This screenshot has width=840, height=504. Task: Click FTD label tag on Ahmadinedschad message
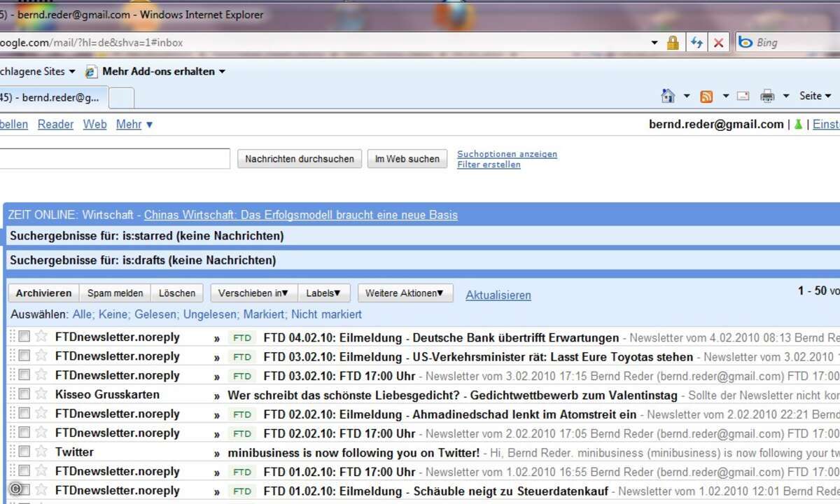(x=242, y=414)
